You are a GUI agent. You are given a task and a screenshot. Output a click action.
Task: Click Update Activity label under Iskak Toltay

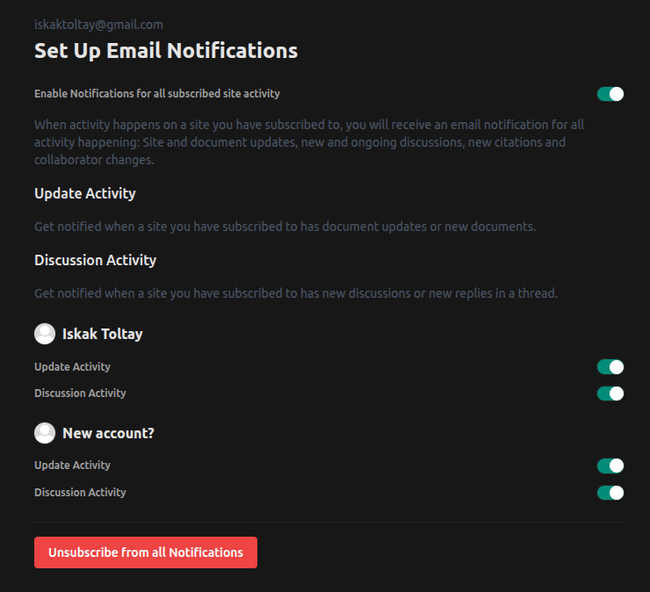click(x=72, y=367)
